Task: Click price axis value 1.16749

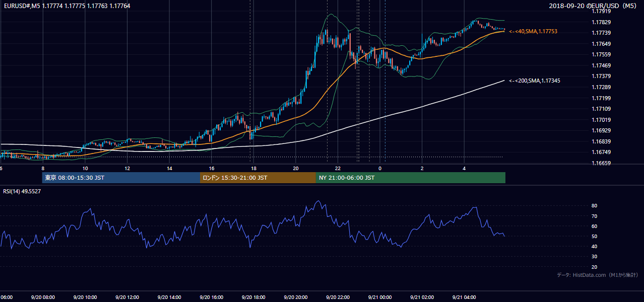Action: click(601, 152)
